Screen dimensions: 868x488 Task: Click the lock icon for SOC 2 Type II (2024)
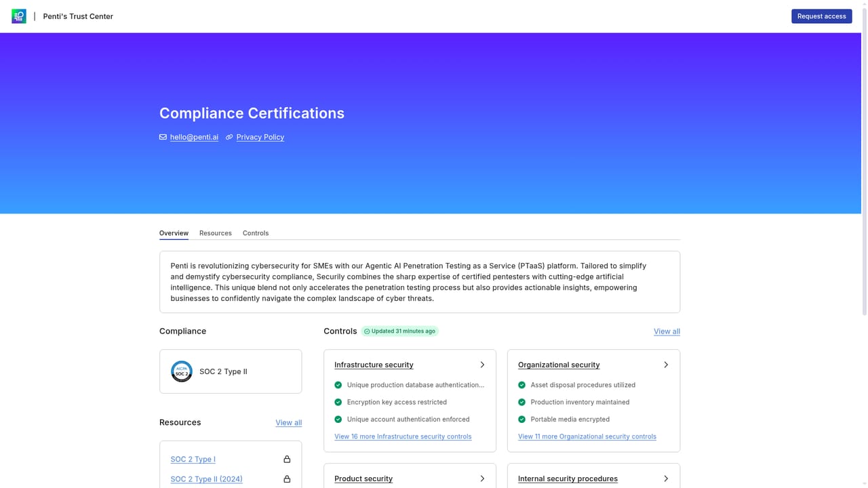coord(287,479)
